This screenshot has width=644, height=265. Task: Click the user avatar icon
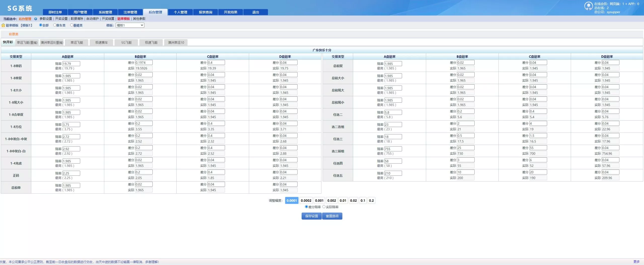[x=588, y=6]
